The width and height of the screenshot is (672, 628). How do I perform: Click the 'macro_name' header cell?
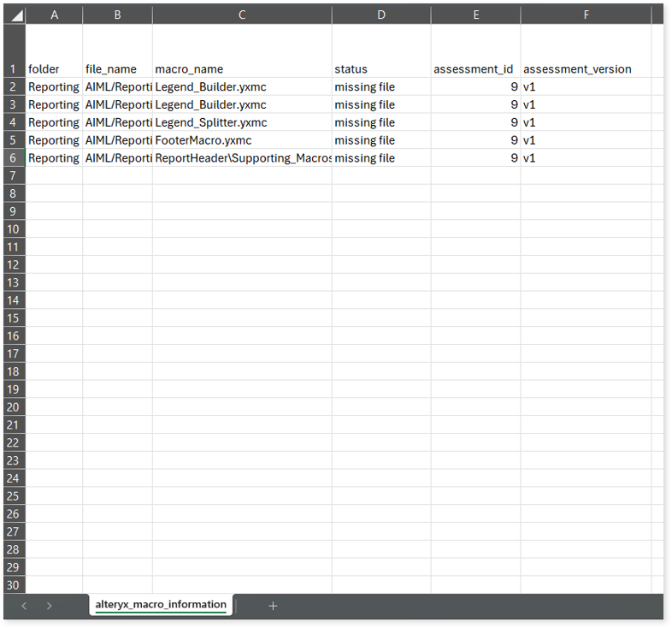coord(242,50)
